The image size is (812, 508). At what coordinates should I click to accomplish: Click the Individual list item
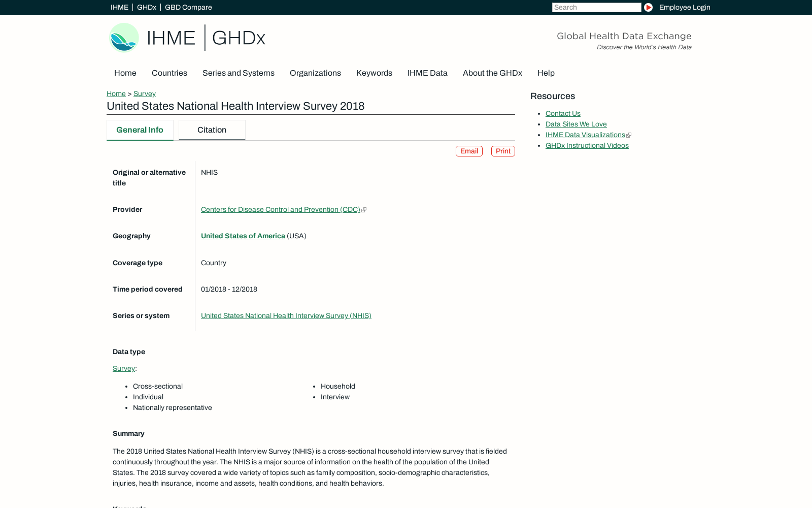tap(148, 397)
